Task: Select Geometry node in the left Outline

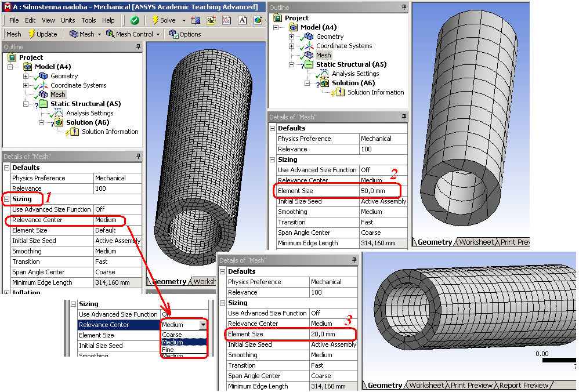Action: click(x=64, y=76)
